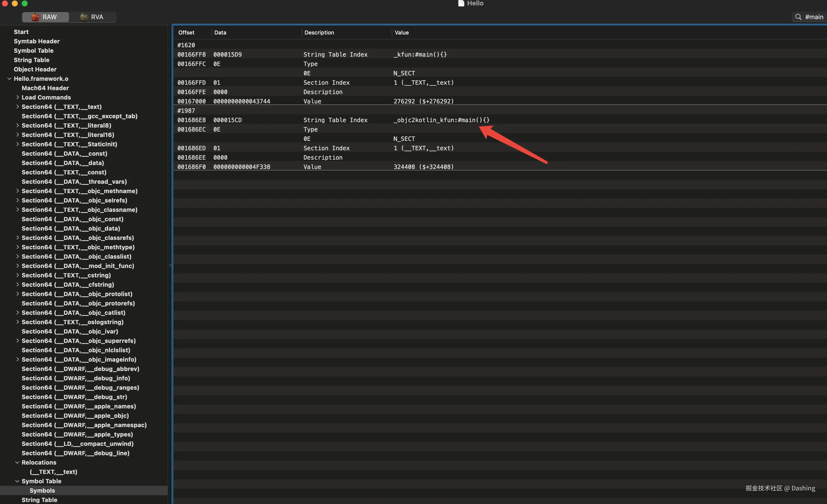
Task: Collapse the Symbol Table node under Hello.framework.o
Action: click(x=17, y=481)
